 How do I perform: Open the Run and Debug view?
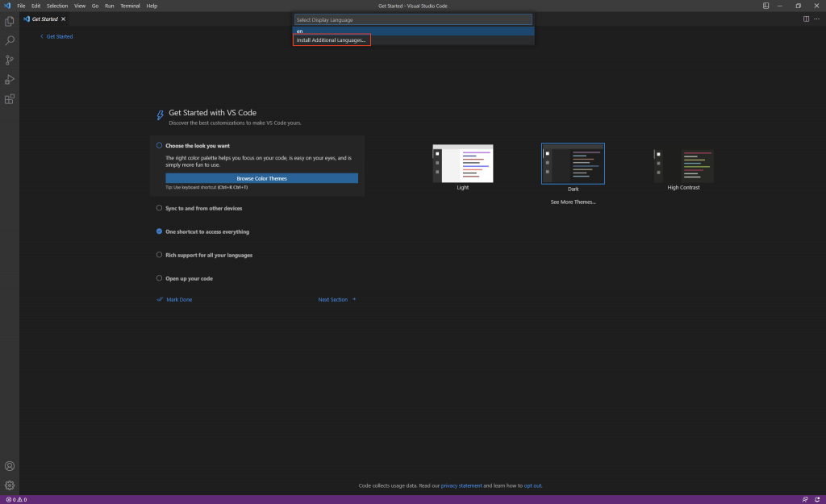(x=10, y=80)
